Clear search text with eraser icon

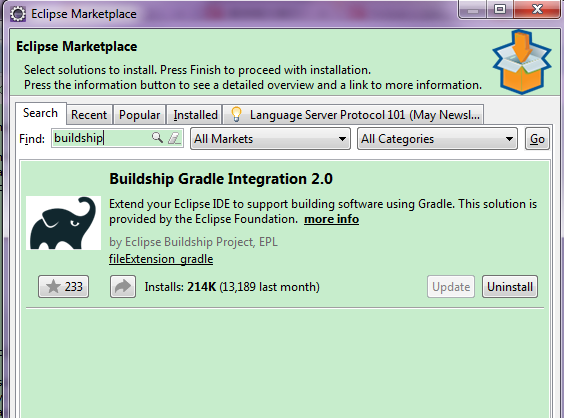[x=174, y=138]
